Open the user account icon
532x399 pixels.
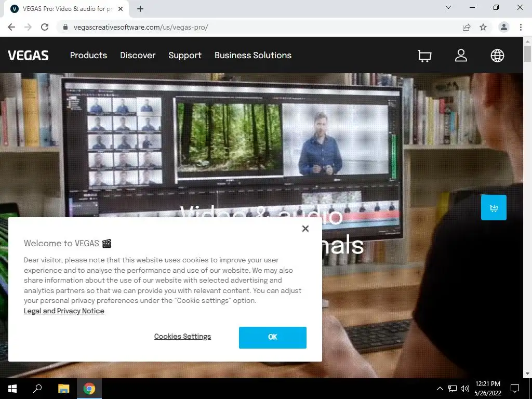[x=461, y=55]
